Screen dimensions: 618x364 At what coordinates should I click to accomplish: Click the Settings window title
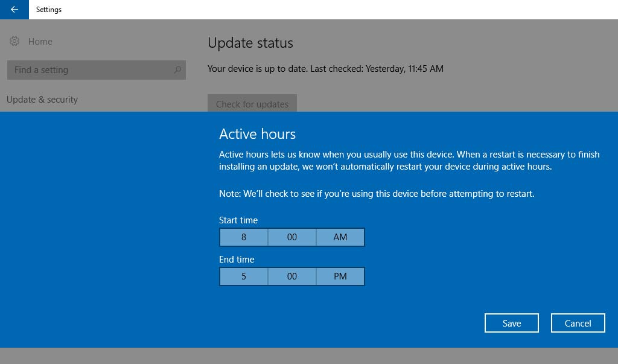click(x=49, y=10)
